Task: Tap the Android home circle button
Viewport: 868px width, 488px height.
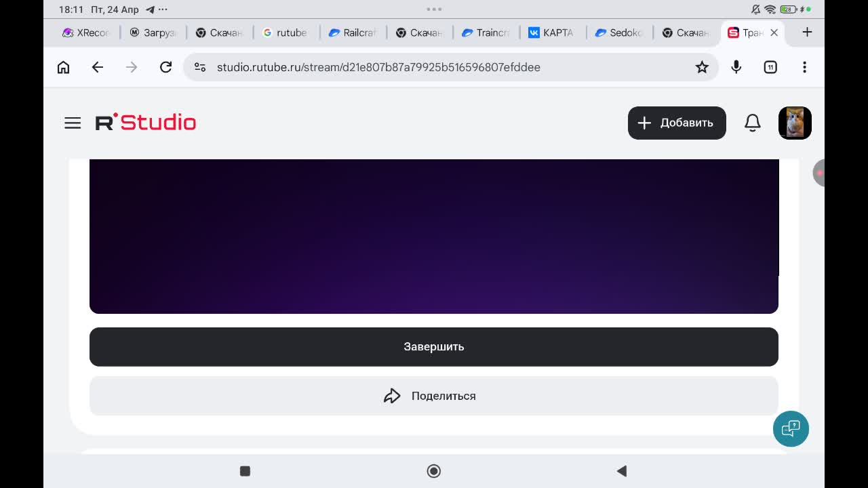Action: (x=434, y=471)
